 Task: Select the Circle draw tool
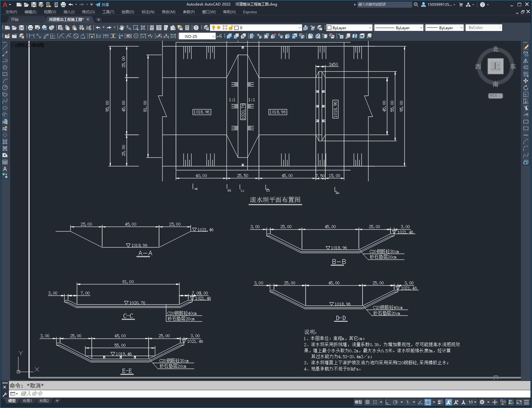coord(5,88)
